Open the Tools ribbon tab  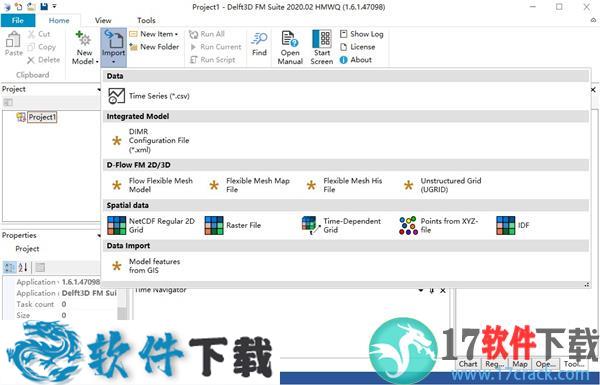(x=146, y=21)
